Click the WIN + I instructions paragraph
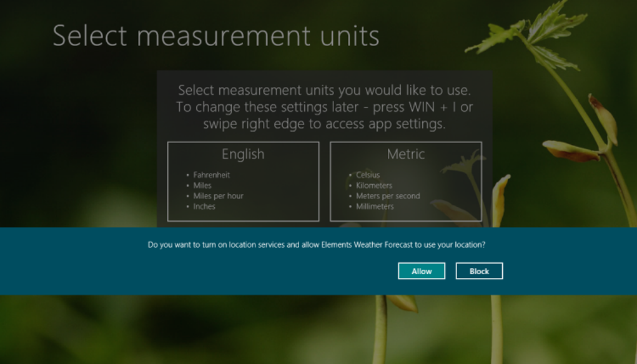 click(x=324, y=107)
